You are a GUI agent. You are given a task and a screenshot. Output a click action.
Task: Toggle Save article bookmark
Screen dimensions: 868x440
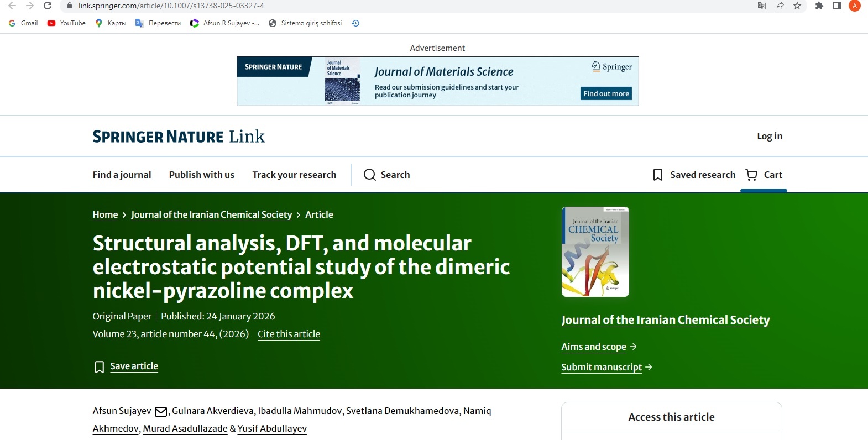[127, 366]
